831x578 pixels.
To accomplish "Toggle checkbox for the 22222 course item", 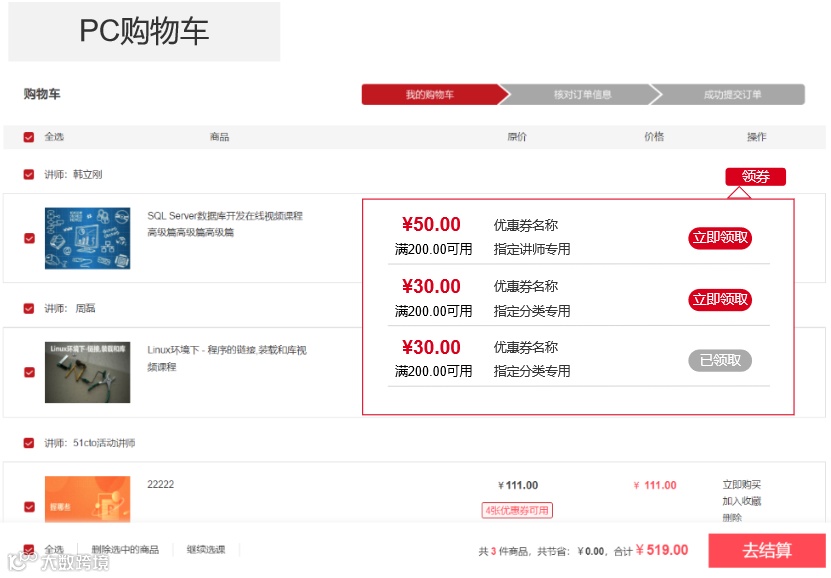I will (29, 506).
